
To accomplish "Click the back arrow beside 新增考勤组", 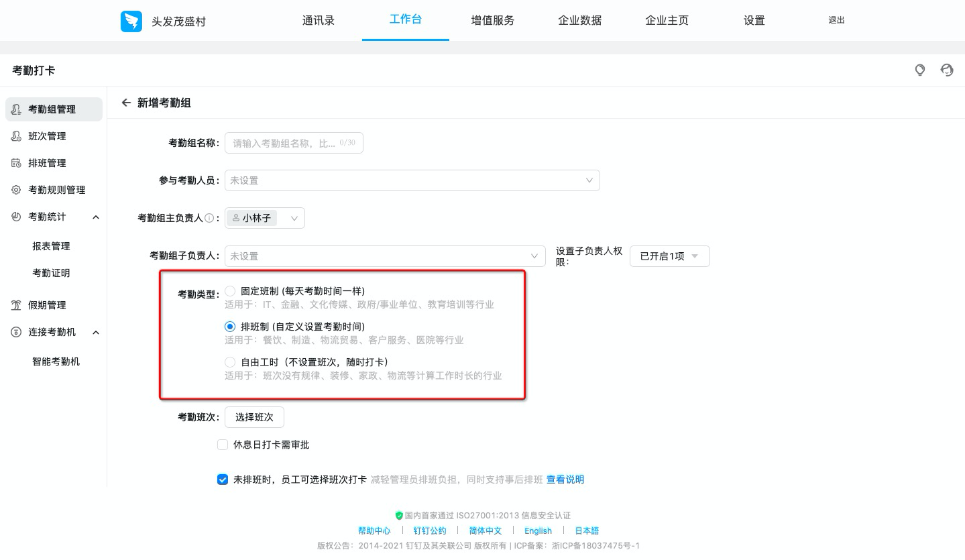I will click(x=126, y=103).
